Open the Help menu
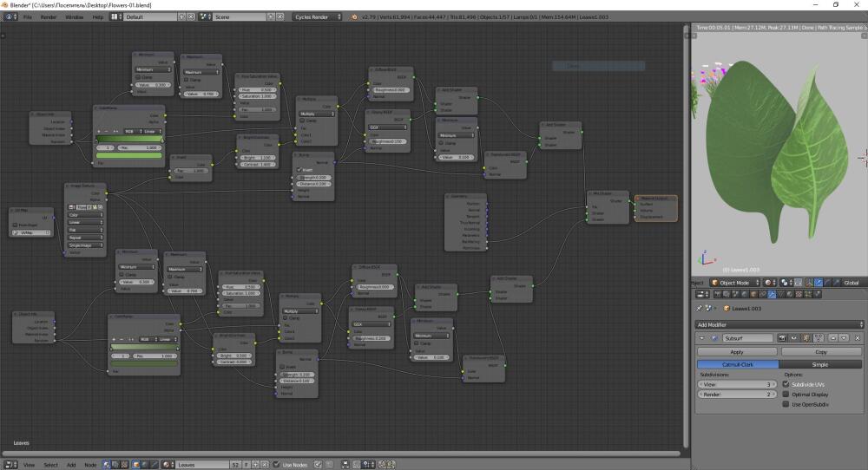 (97, 17)
